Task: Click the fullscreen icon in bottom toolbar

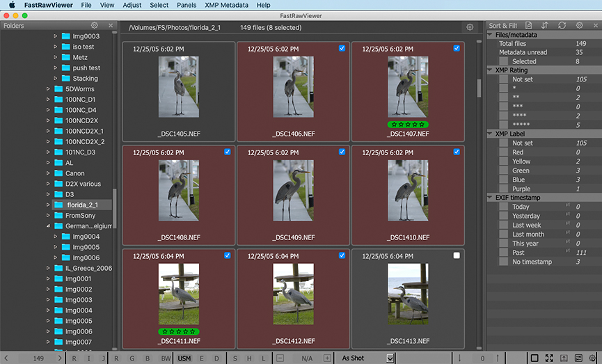Action: tap(549, 358)
